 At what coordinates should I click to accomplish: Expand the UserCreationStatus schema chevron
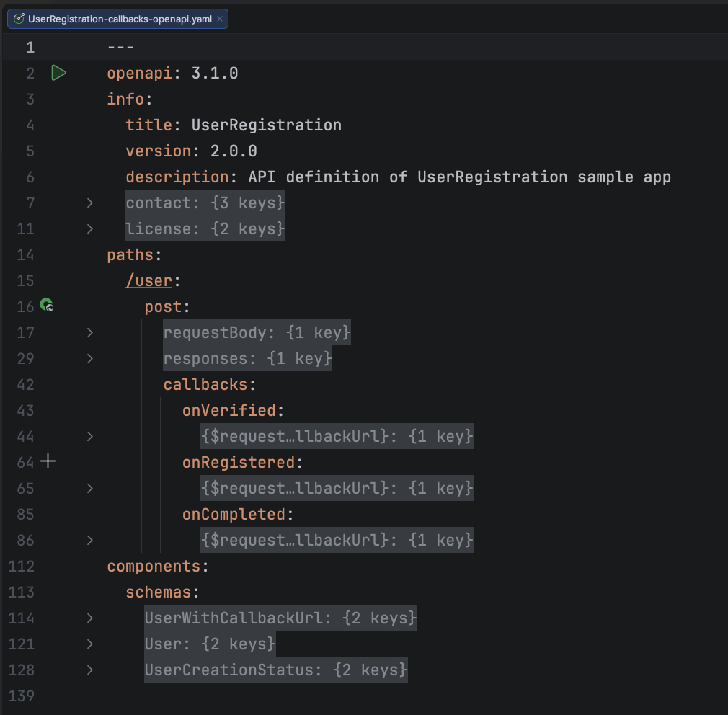(x=89, y=670)
